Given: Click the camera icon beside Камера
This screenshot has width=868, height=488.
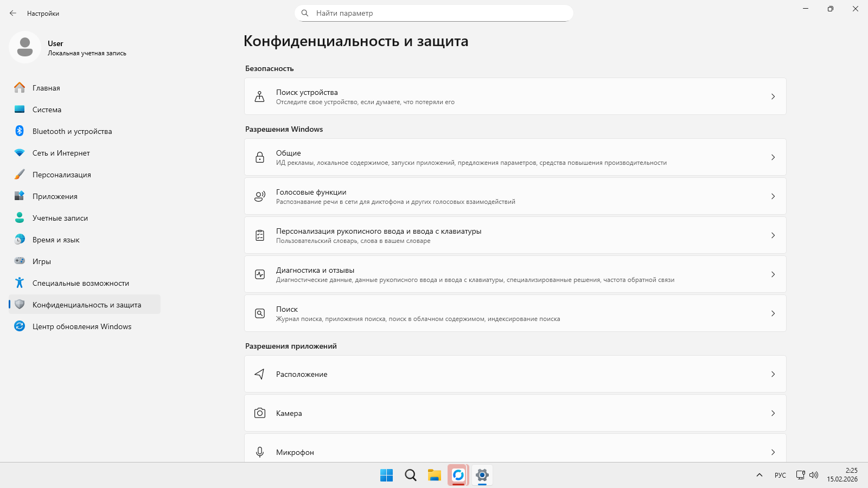Looking at the screenshot, I should click(x=260, y=413).
